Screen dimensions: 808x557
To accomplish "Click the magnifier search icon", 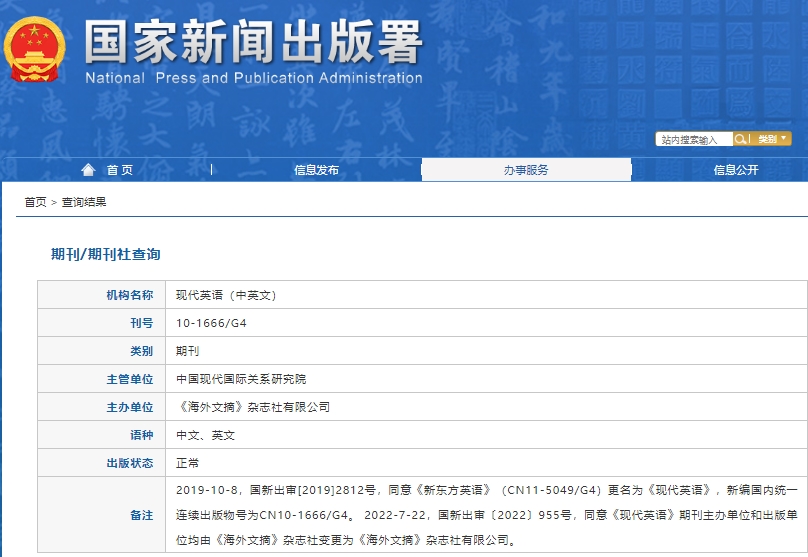I will pyautogui.click(x=741, y=139).
